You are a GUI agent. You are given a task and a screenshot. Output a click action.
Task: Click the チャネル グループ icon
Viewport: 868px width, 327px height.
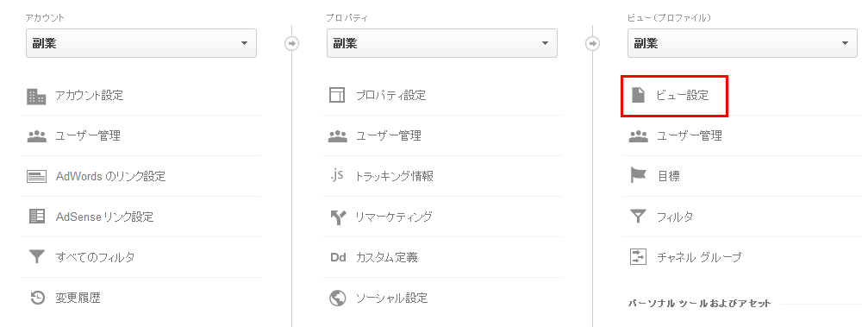point(638,256)
